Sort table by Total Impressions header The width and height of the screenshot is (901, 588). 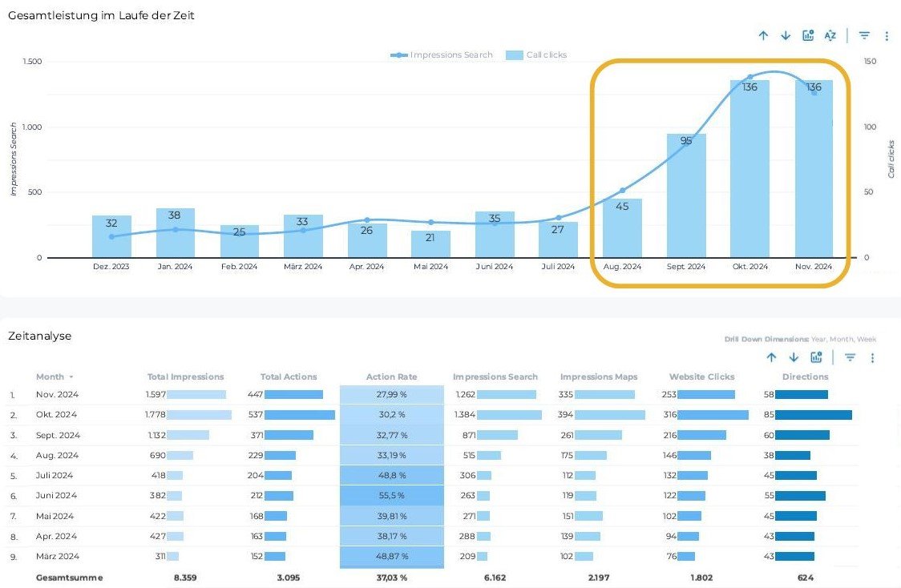pyautogui.click(x=185, y=377)
